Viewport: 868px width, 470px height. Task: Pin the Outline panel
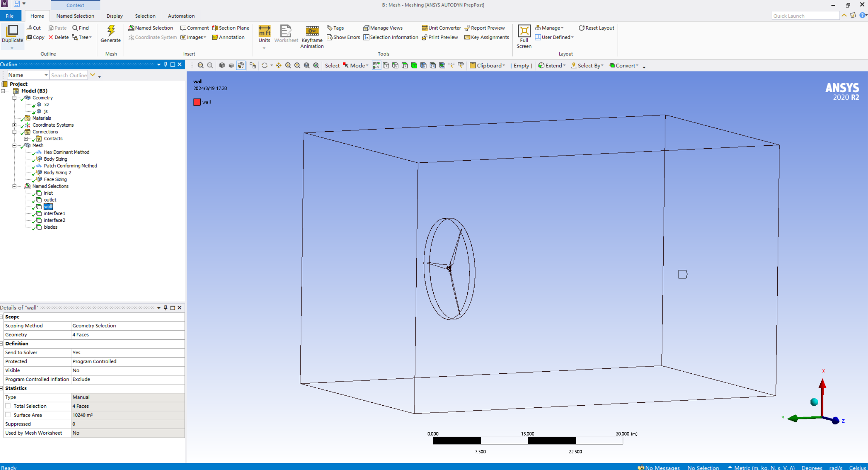[x=166, y=64]
